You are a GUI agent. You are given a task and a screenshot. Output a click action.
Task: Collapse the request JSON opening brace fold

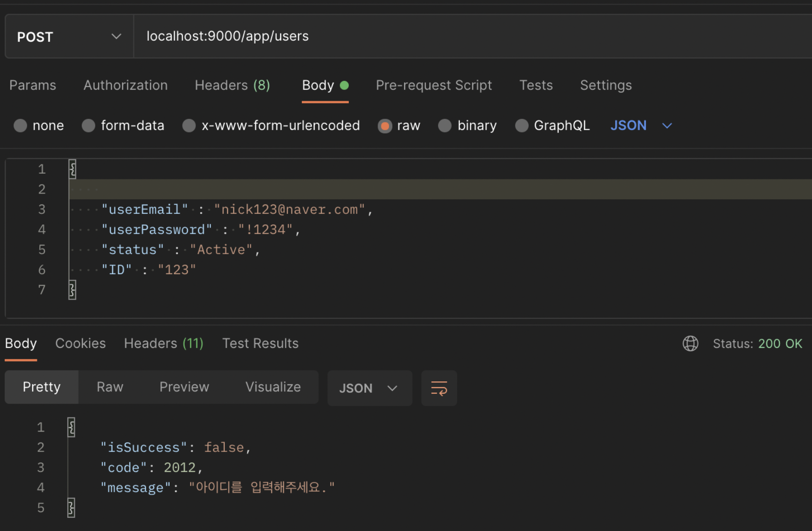tap(72, 169)
